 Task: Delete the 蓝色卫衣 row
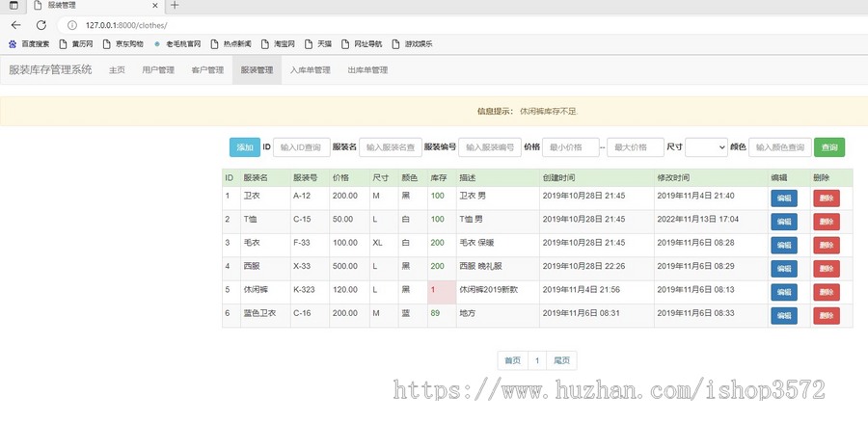tap(826, 316)
